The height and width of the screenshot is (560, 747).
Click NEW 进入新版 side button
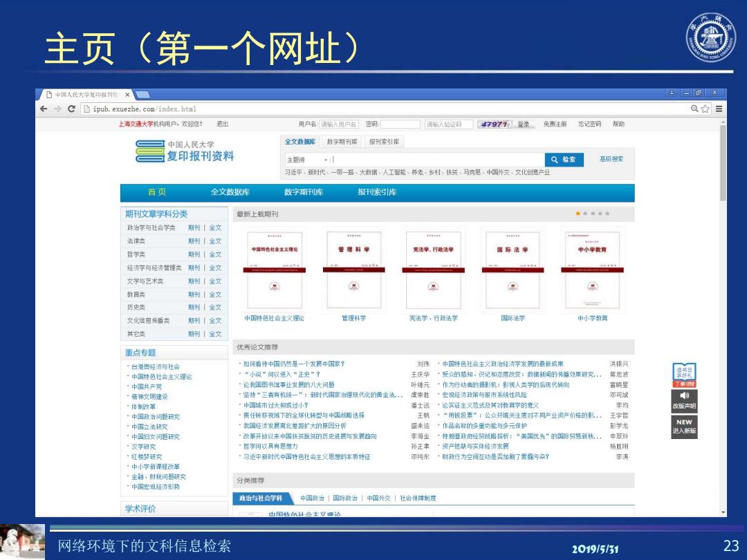(x=684, y=426)
